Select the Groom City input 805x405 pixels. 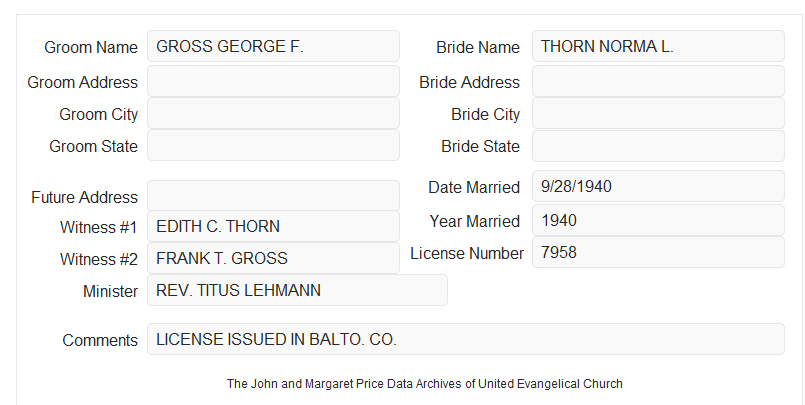pos(273,113)
